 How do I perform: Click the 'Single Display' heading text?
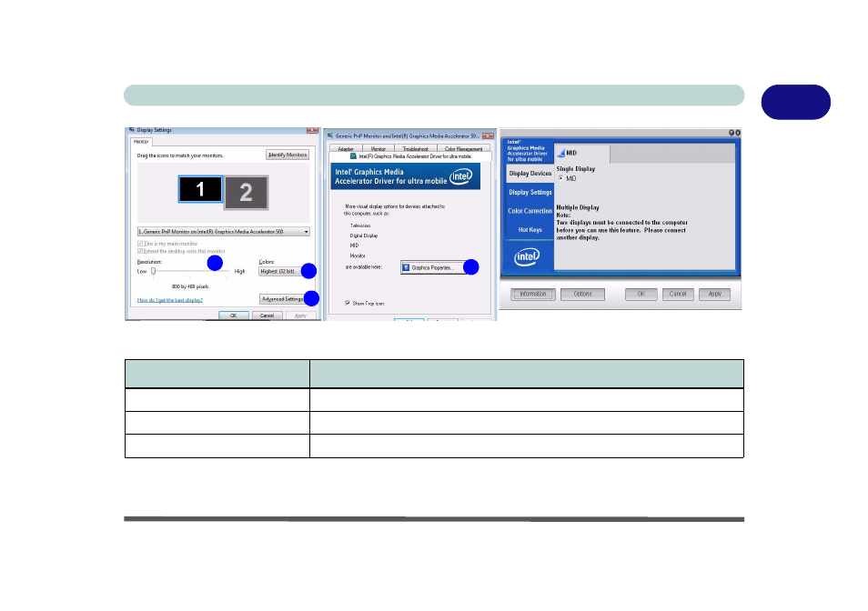(576, 168)
